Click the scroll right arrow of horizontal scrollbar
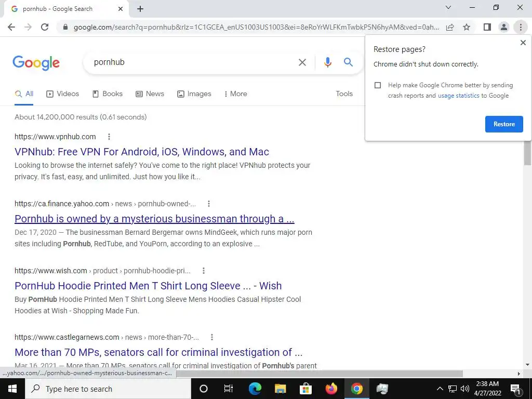Image resolution: width=532 pixels, height=399 pixels. (519, 374)
